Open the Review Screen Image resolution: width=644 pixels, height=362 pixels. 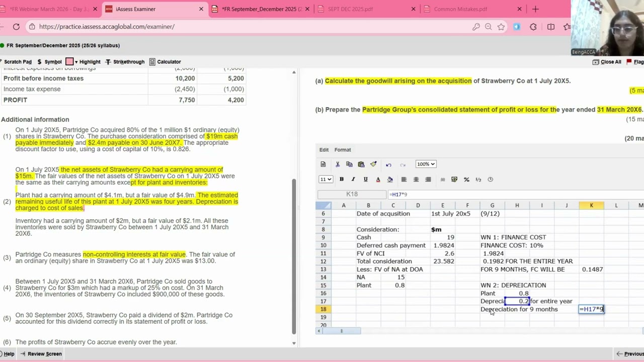41,354
